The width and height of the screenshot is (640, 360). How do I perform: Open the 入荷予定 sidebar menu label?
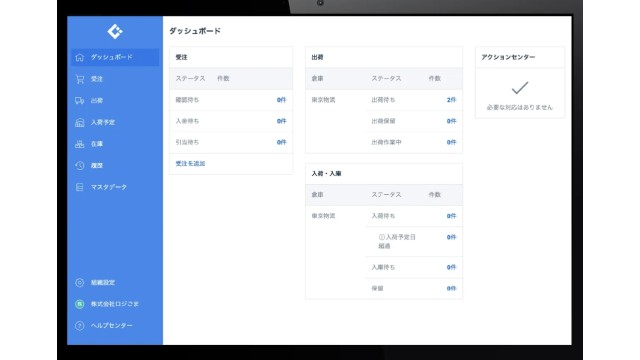point(103,122)
